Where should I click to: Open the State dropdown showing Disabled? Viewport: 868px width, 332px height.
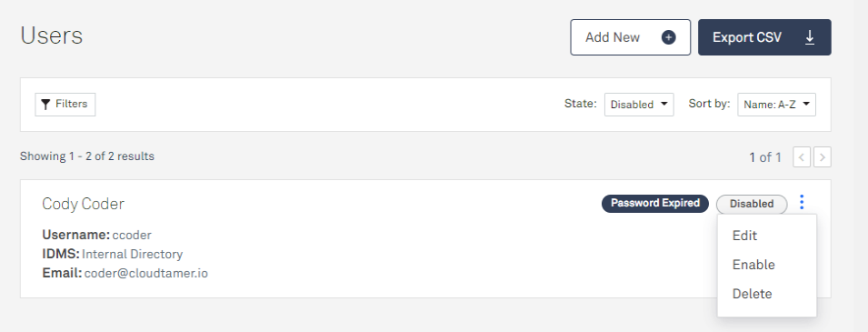(639, 105)
